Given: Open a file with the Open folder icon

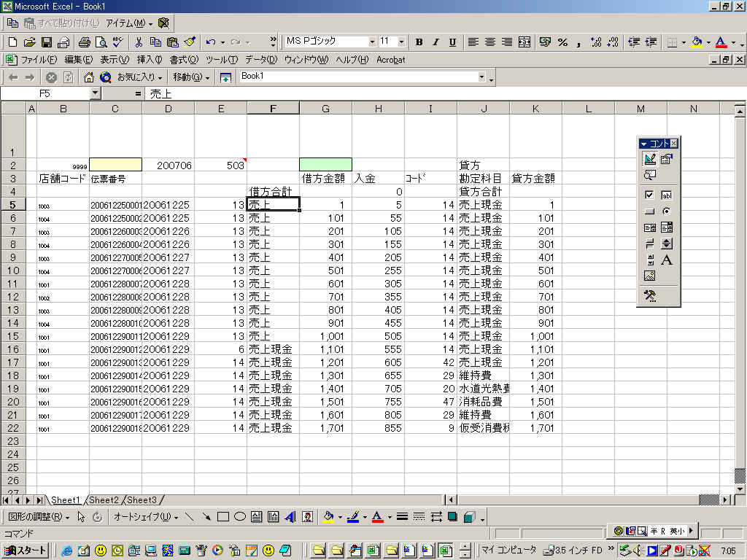Looking at the screenshot, I should click(x=29, y=42).
